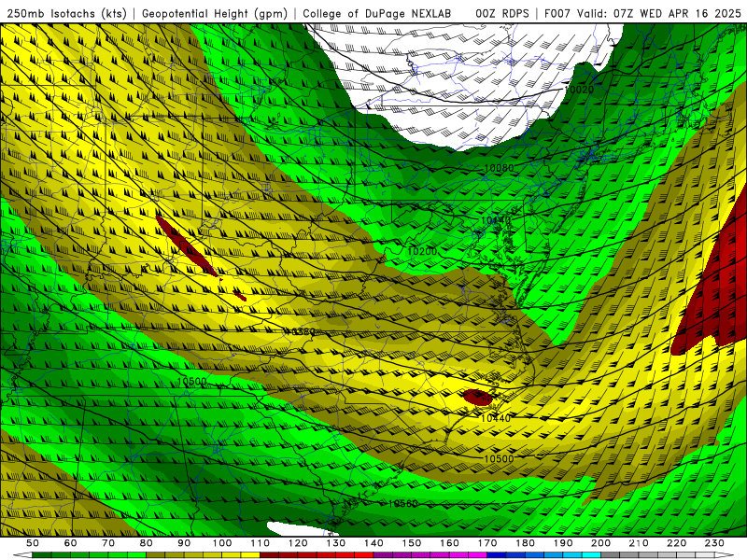Image resolution: width=747 pixels, height=560 pixels.
Task: Select the dark maroon swatch just after 110
Action: [x=270, y=555]
